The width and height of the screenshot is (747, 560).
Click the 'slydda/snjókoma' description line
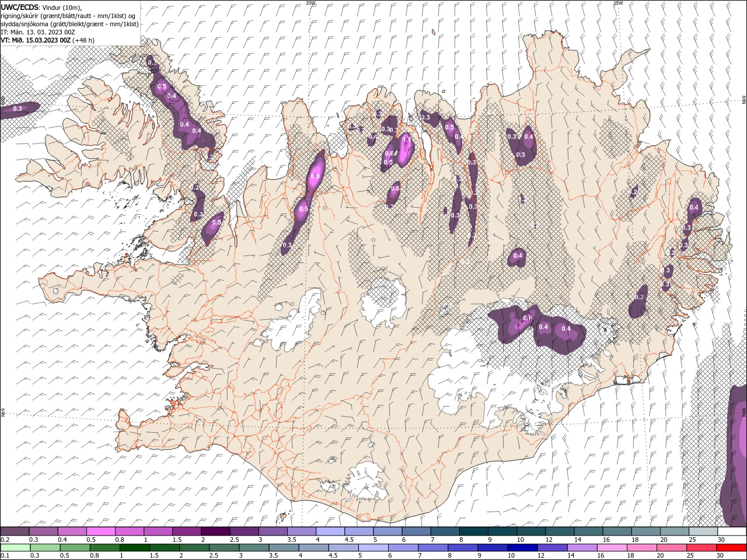tap(69, 24)
